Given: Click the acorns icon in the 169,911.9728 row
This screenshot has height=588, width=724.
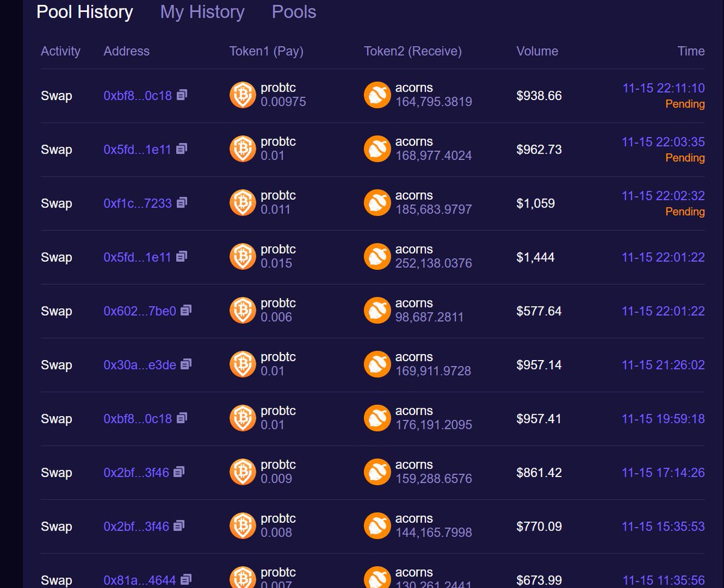Looking at the screenshot, I should [x=377, y=364].
